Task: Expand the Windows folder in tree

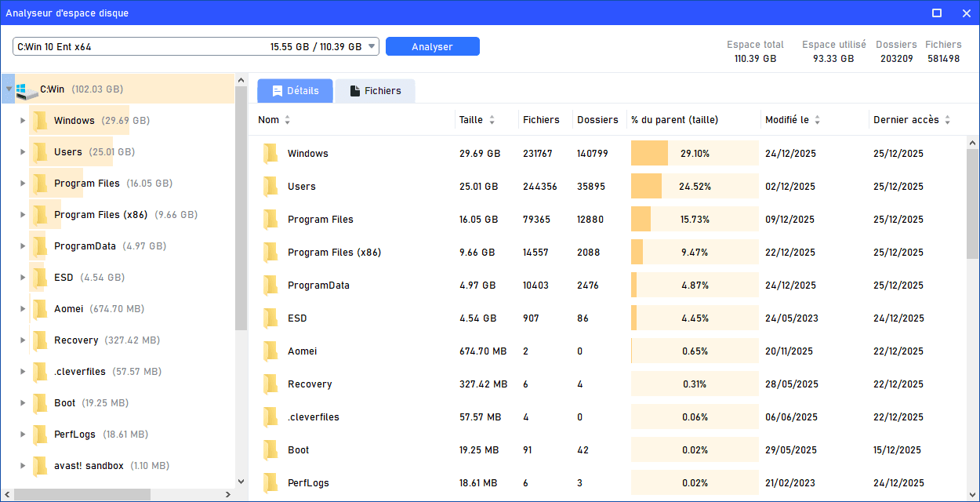Action: click(x=23, y=121)
